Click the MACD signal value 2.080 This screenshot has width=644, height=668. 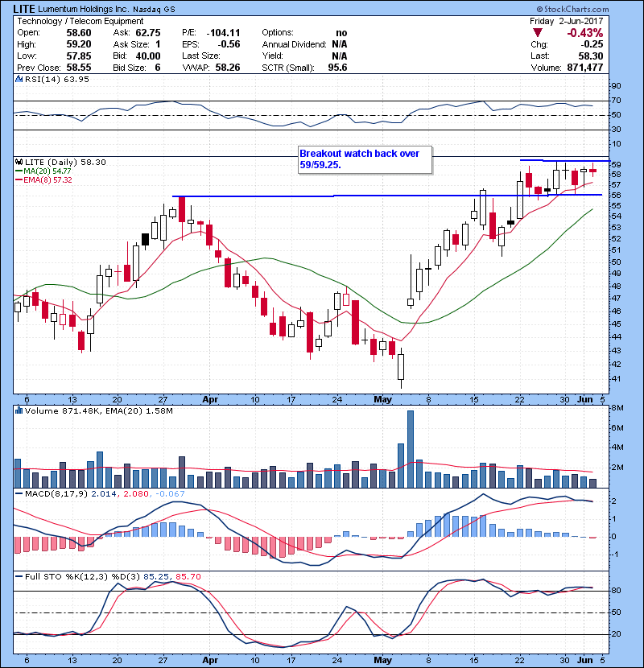(x=135, y=494)
